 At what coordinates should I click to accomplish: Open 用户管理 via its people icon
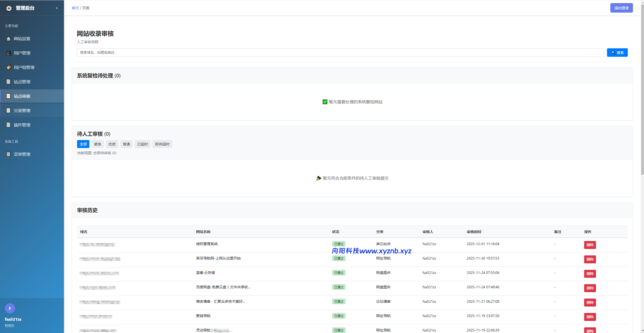pyautogui.click(x=8, y=53)
